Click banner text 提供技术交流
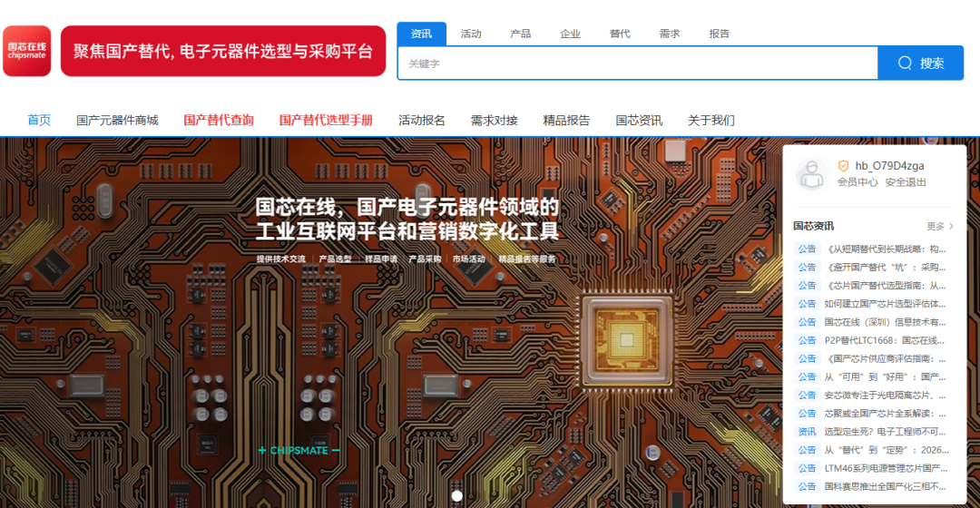 (281, 259)
